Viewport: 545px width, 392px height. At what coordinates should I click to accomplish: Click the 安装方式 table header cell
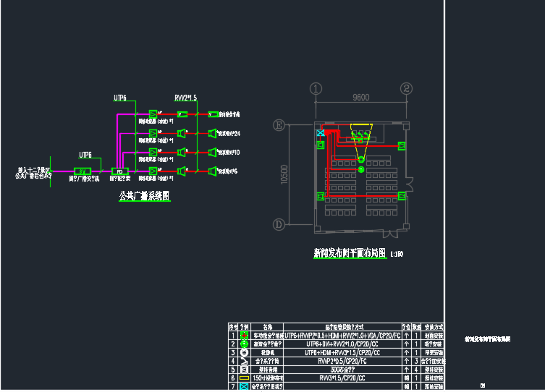pos(433,327)
